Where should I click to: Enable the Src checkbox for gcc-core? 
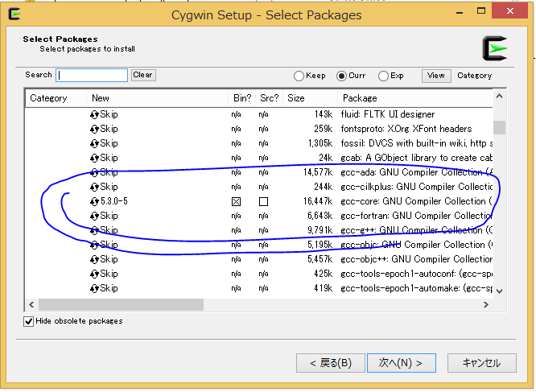263,202
